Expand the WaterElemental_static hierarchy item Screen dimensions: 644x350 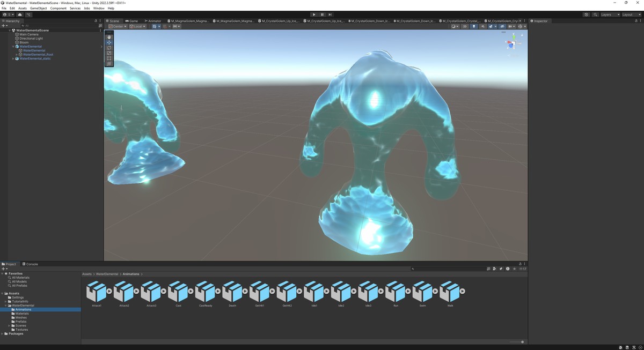[13, 58]
